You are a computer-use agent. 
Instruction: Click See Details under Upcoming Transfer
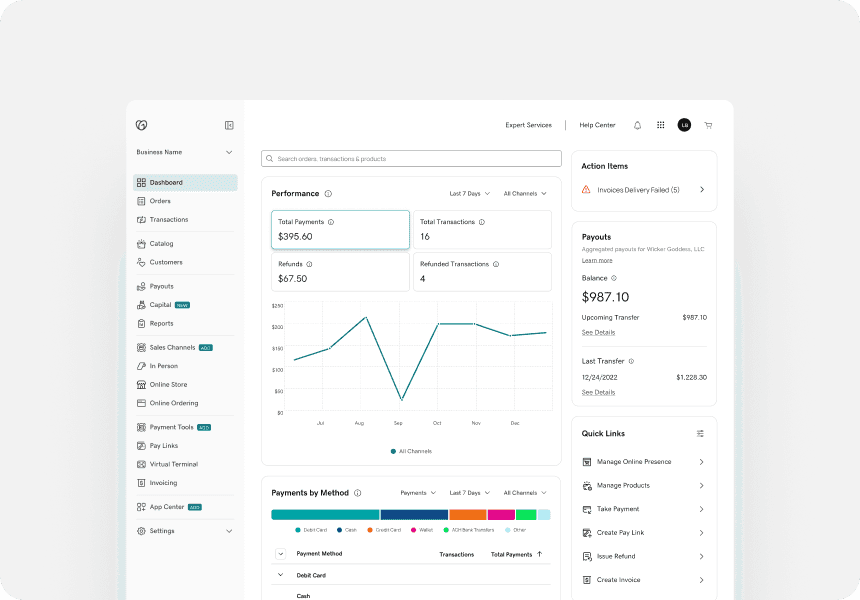[x=598, y=332]
